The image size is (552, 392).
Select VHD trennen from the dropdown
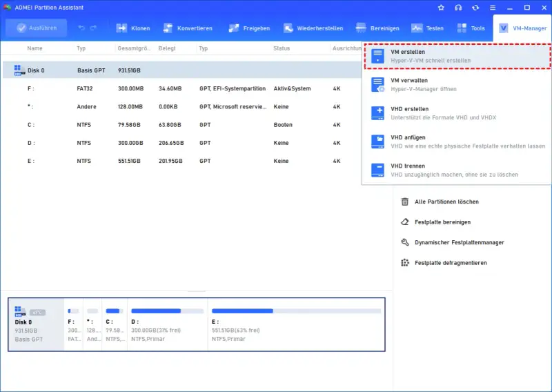pyautogui.click(x=457, y=170)
